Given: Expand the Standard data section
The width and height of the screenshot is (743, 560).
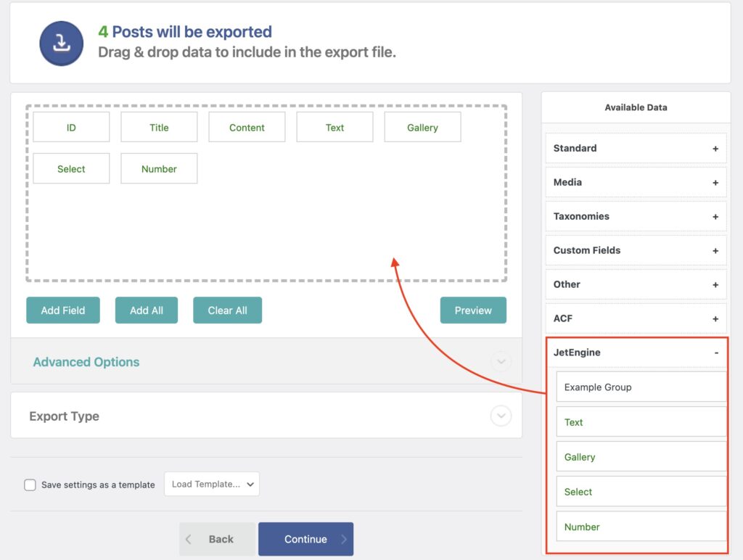Looking at the screenshot, I should tap(715, 148).
